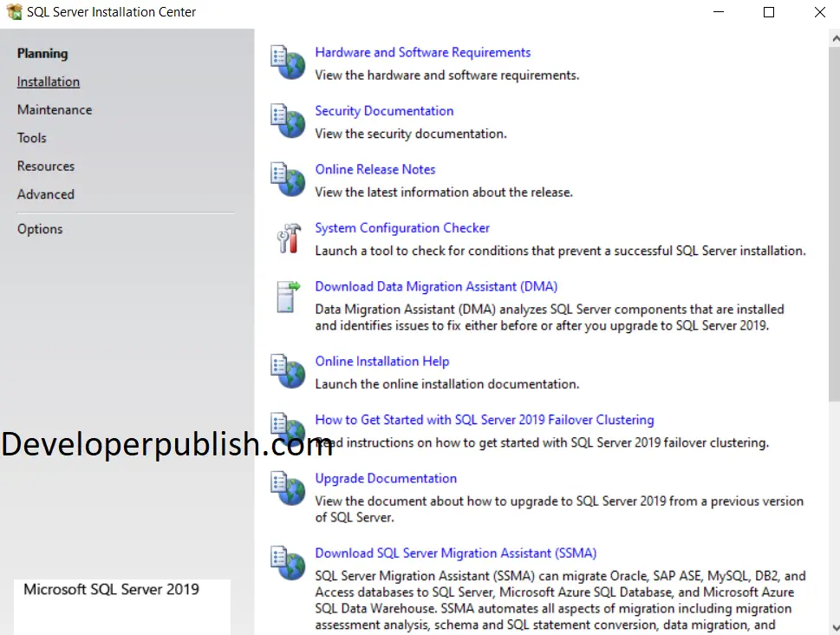
Task: Close the SQL Server Installation Center window
Action: point(820,12)
